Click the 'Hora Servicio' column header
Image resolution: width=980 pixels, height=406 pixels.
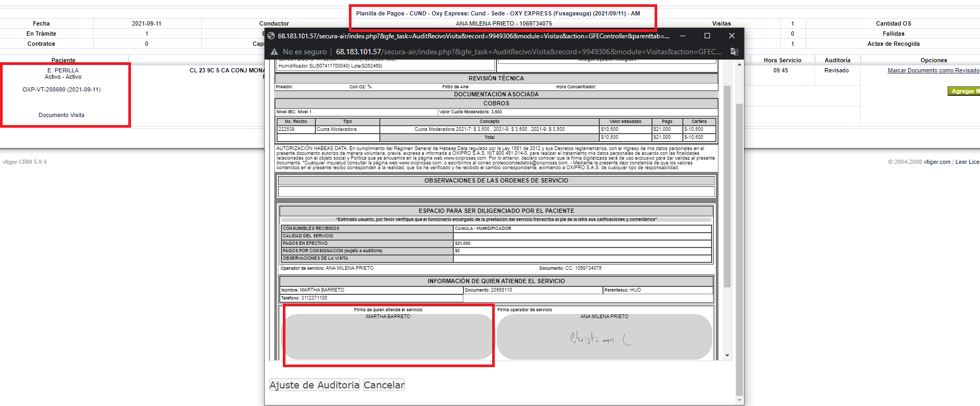[782, 60]
